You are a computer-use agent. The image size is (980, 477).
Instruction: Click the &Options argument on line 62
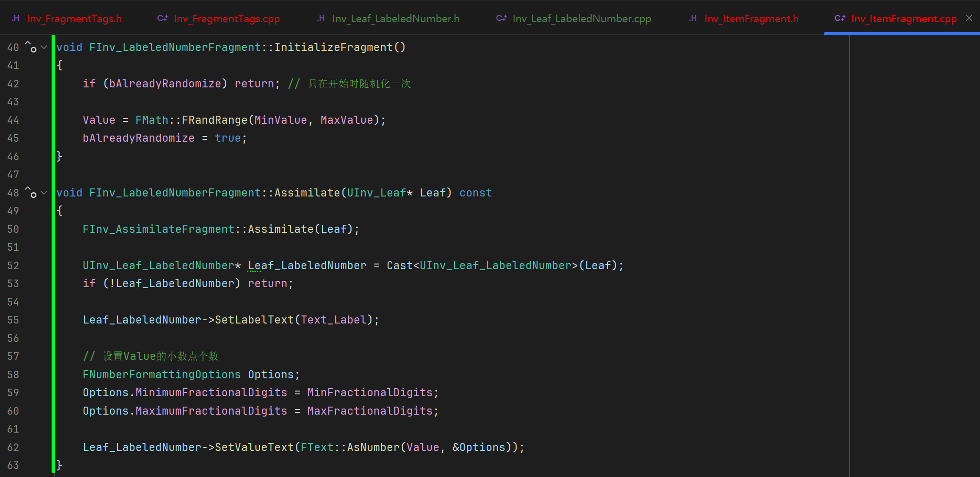click(479, 447)
